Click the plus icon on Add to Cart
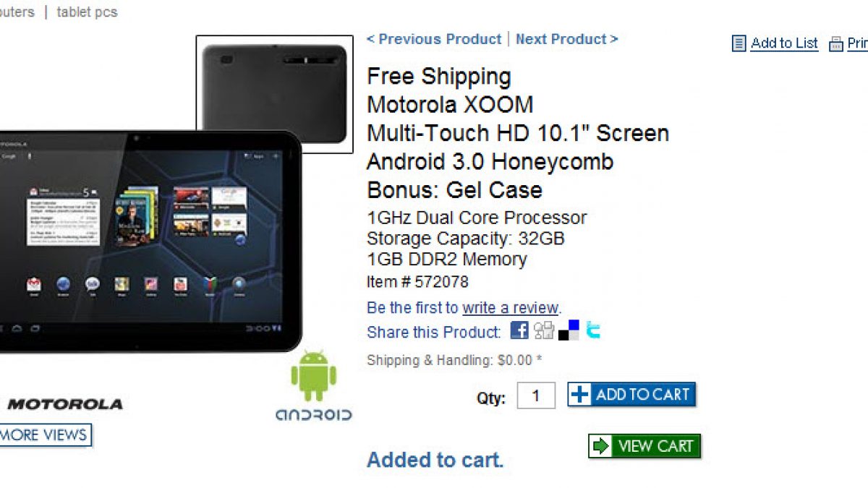The height and width of the screenshot is (488, 868). pos(580,394)
